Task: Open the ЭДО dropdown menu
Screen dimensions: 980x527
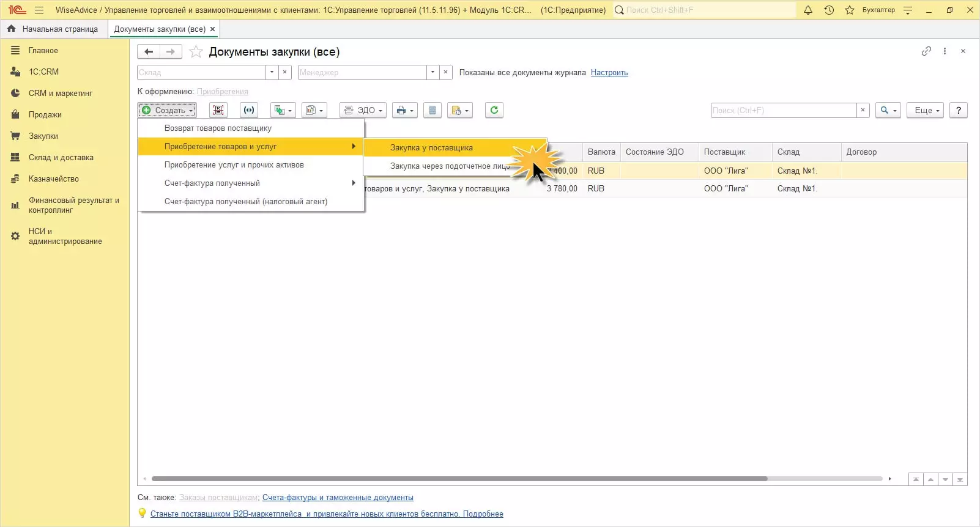Action: point(363,110)
